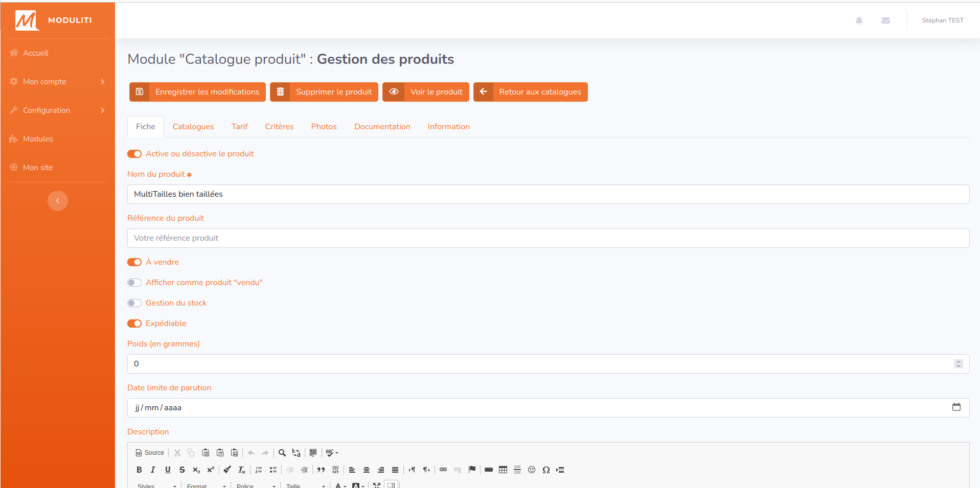Insert a smiley in editor

click(x=532, y=470)
